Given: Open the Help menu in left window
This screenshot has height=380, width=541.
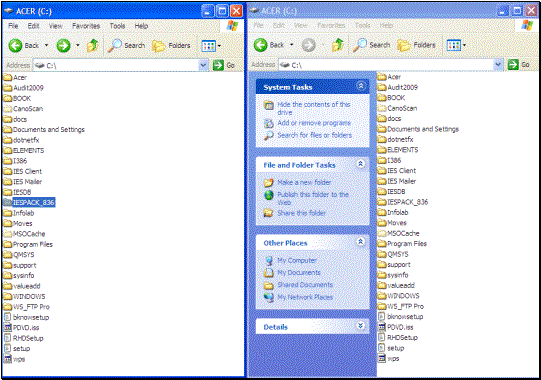Looking at the screenshot, I should [141, 26].
